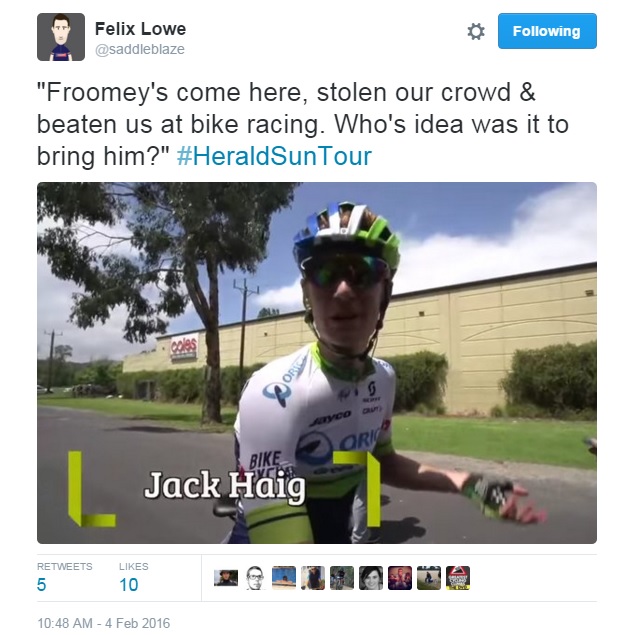Click the @saddleblaze handle
Image resolution: width=634 pixels, height=635 pixels.
[x=140, y=49]
